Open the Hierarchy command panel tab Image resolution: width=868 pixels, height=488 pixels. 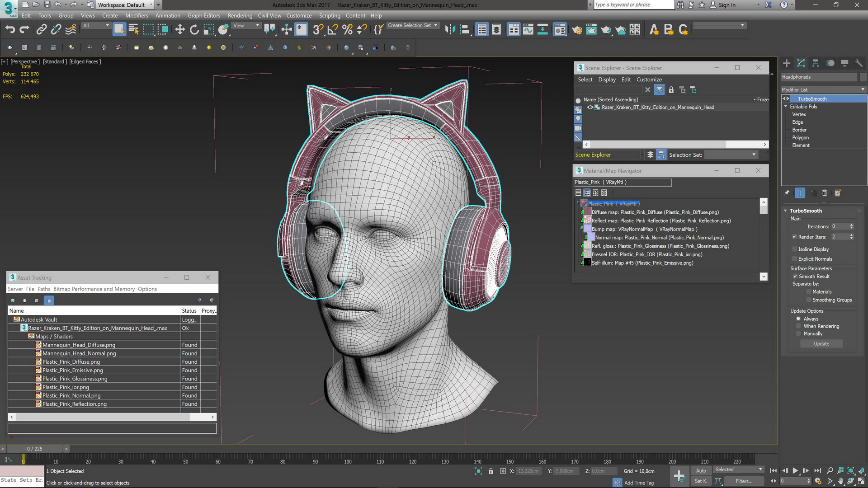click(816, 63)
